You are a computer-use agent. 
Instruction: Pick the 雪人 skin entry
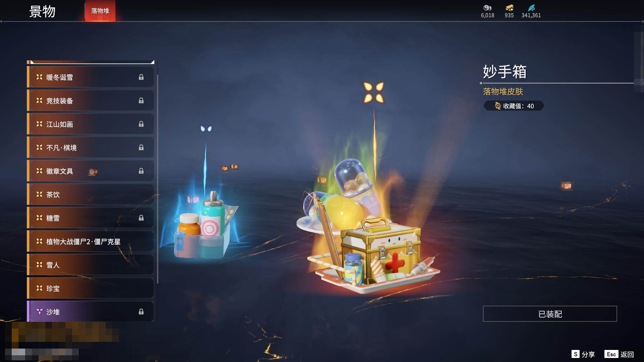91,265
